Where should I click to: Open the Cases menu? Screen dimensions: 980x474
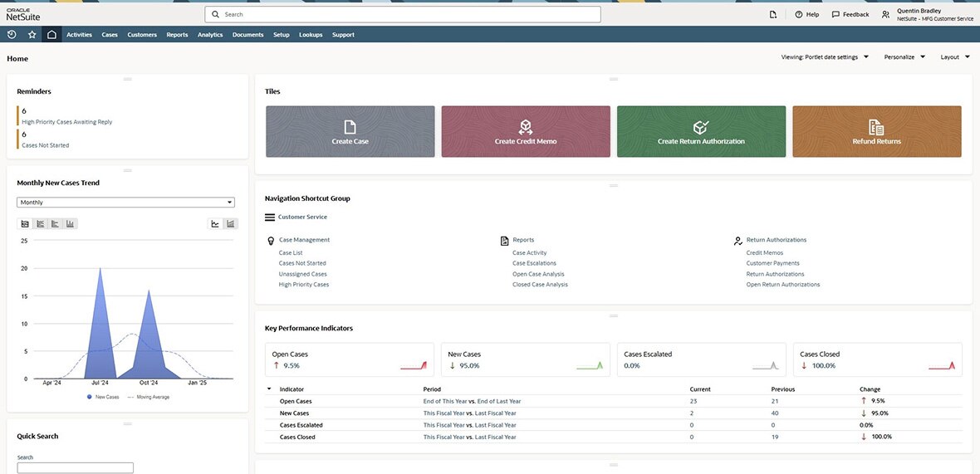[110, 34]
